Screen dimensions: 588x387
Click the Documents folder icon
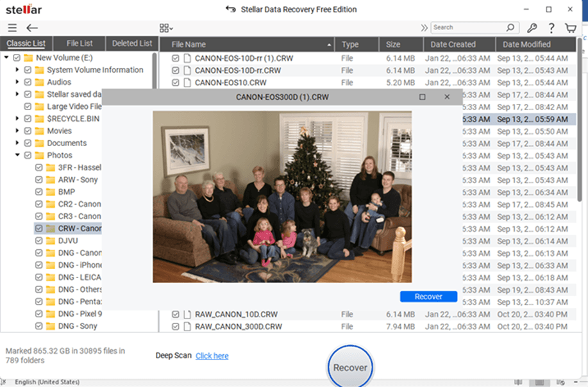pos(39,143)
